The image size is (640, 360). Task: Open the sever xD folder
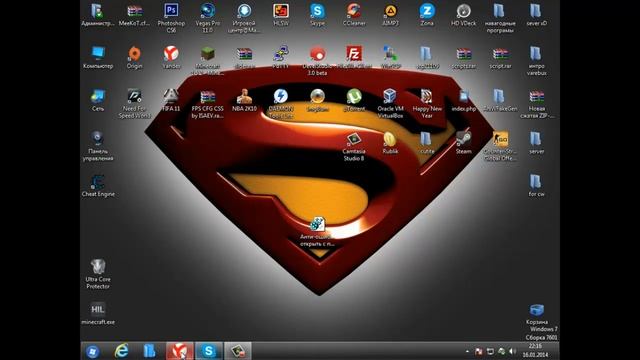click(x=536, y=11)
